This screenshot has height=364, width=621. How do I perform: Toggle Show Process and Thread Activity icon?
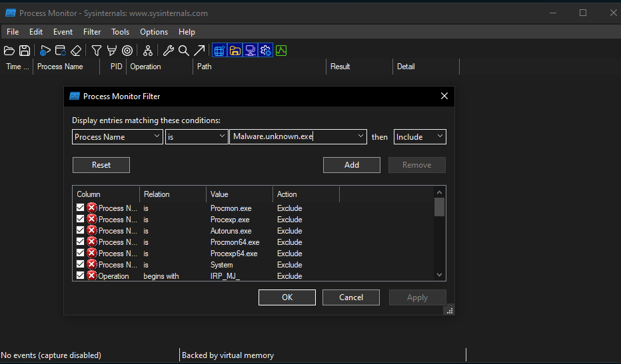coord(265,51)
